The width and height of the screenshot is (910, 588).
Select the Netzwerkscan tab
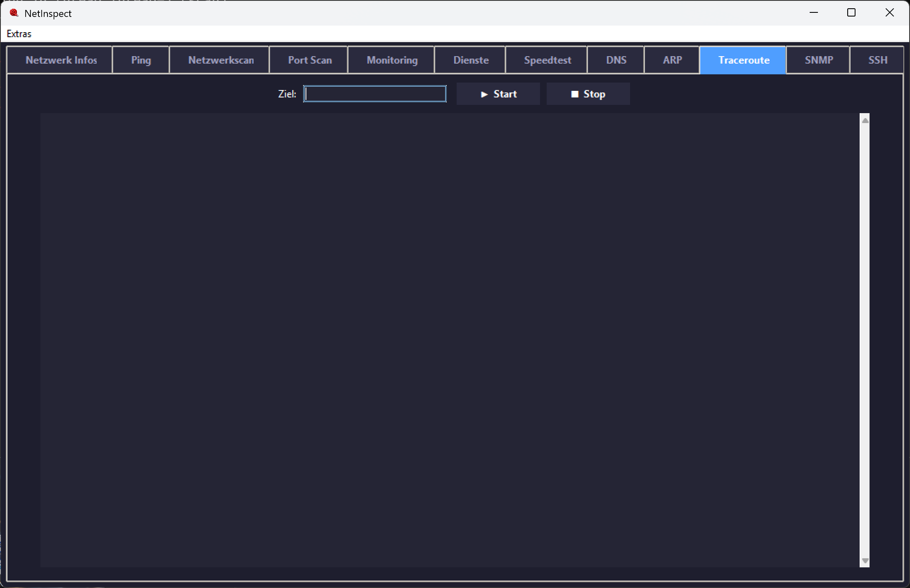click(220, 60)
